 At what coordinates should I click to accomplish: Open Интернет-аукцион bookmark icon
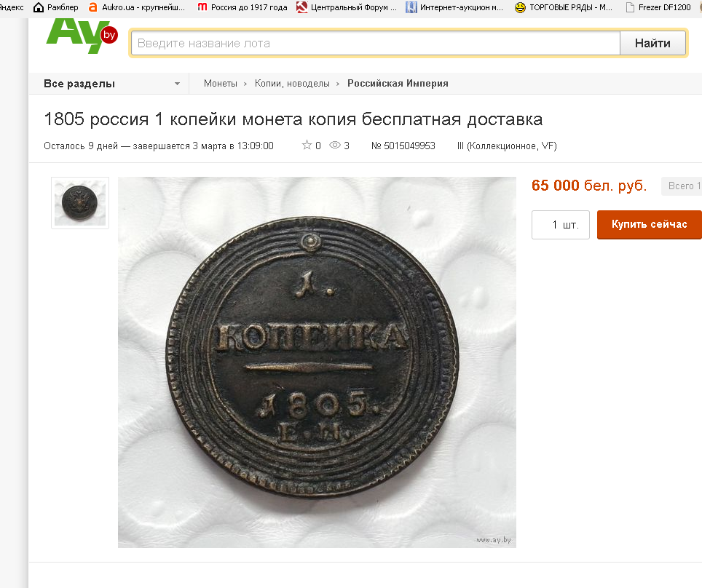tap(411, 7)
